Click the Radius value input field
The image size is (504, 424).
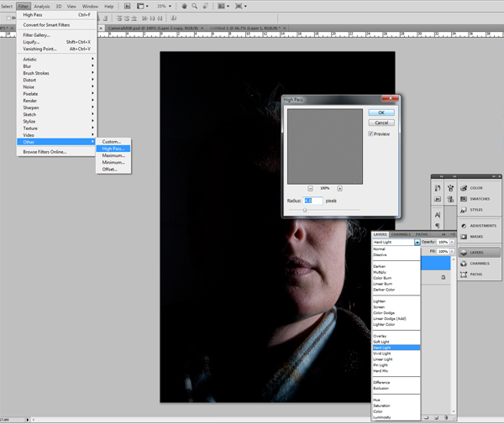pyautogui.click(x=312, y=201)
